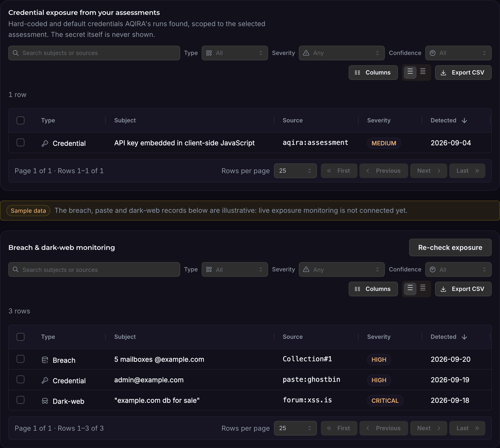Select all rows in the breach monitoring table
The height and width of the screenshot is (448, 500).
click(21, 337)
